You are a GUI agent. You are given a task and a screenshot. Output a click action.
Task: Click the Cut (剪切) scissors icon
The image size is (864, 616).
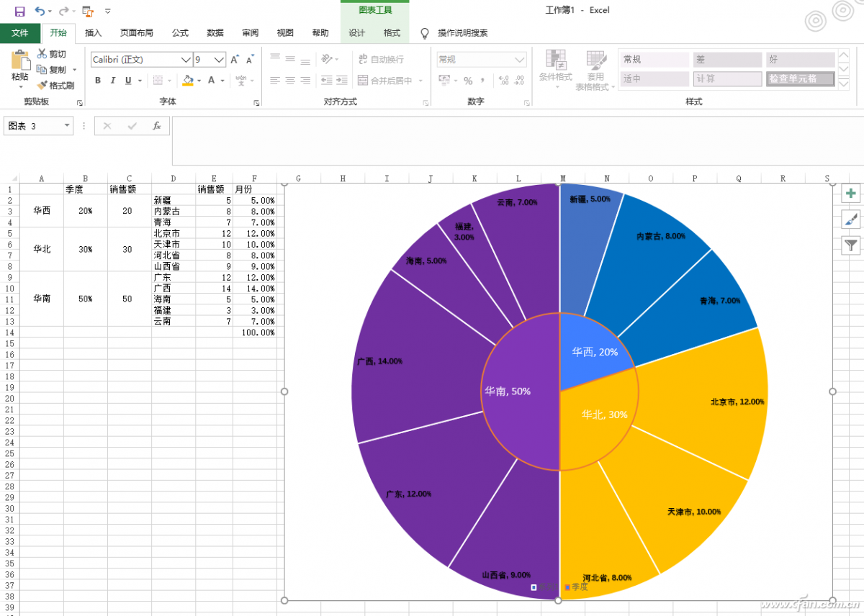coord(42,54)
